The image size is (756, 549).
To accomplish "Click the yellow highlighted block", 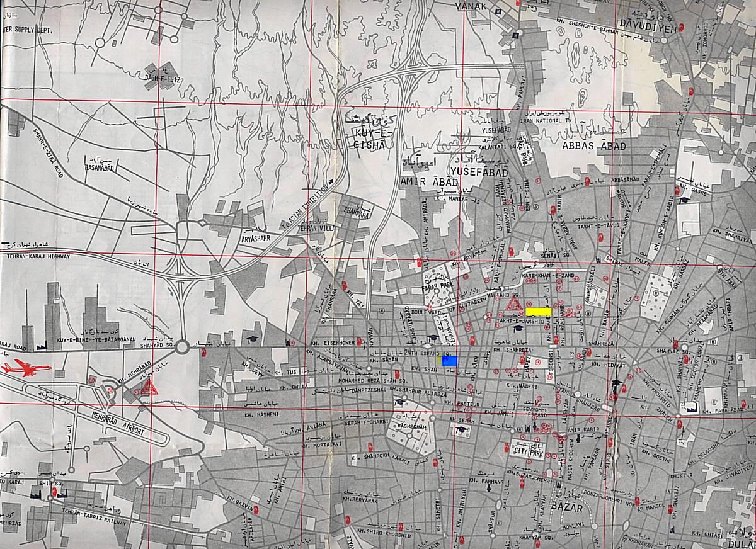I will pyautogui.click(x=539, y=312).
